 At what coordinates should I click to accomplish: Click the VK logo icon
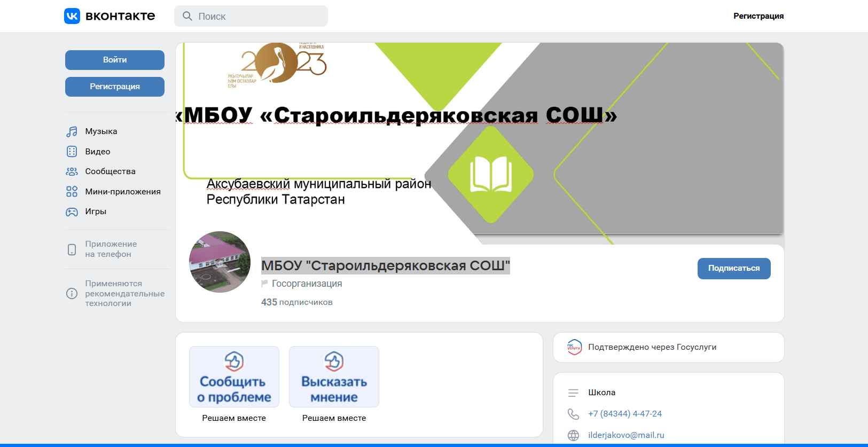click(x=72, y=16)
